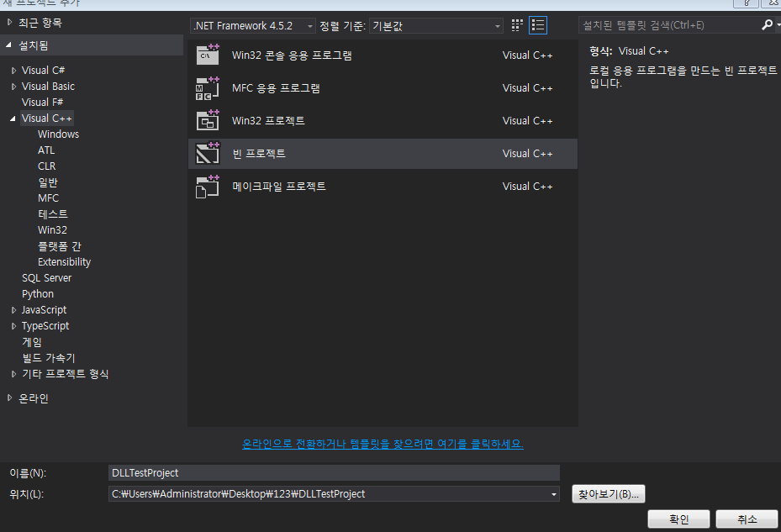
Task: Focus the project name field DLLTestProject
Action: [334, 472]
